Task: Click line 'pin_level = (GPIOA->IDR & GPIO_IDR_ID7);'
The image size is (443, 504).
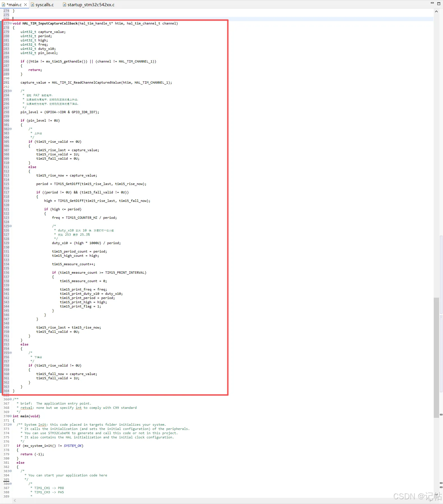Action: pos(60,112)
